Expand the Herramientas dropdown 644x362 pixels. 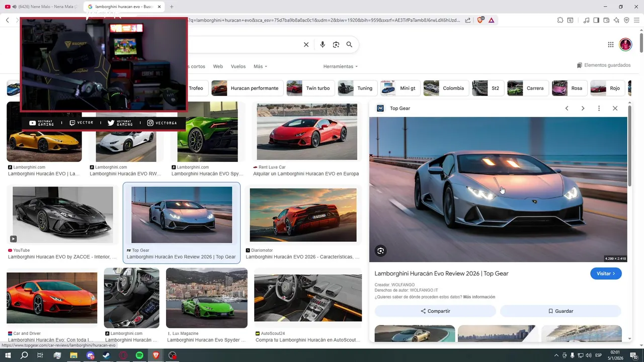click(x=341, y=66)
